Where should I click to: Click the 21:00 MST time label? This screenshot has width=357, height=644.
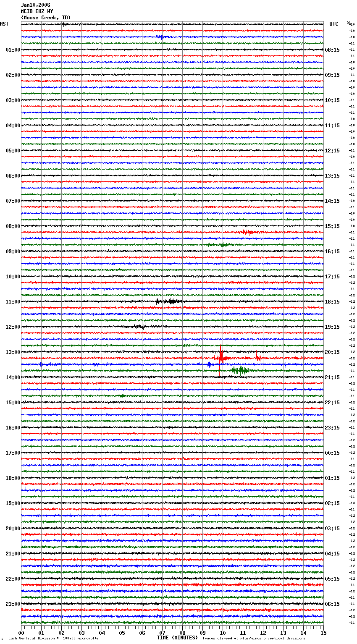(x=13, y=554)
